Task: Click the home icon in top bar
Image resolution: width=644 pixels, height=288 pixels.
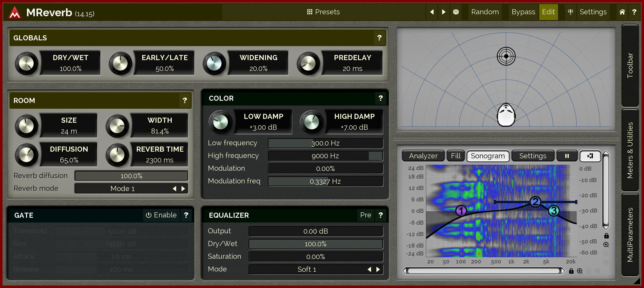Action: (622, 12)
